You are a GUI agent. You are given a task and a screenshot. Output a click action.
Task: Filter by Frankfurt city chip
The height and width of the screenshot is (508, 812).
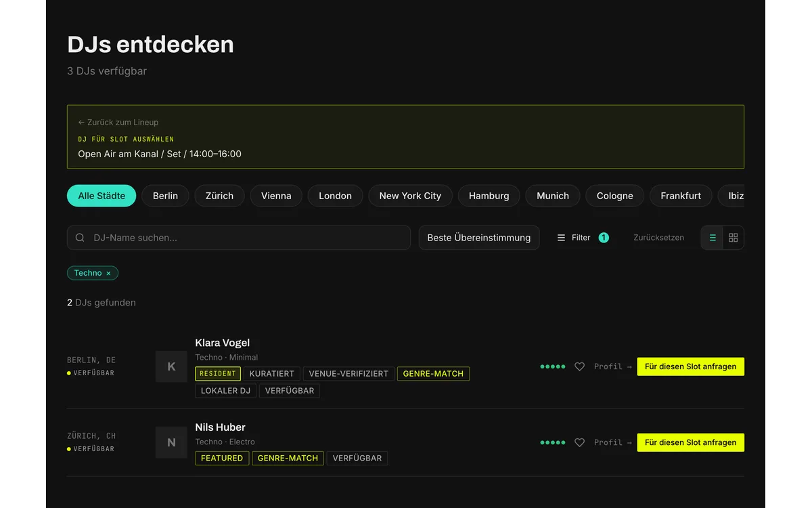click(x=681, y=196)
